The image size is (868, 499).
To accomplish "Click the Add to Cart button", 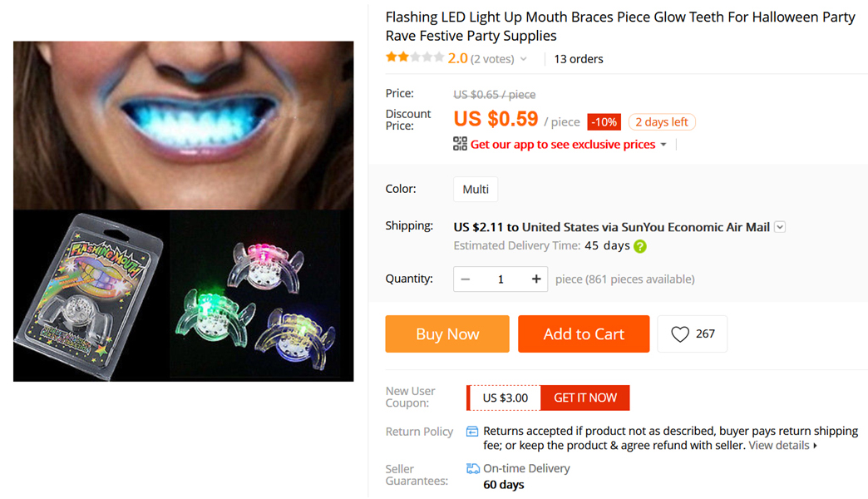I will point(584,333).
